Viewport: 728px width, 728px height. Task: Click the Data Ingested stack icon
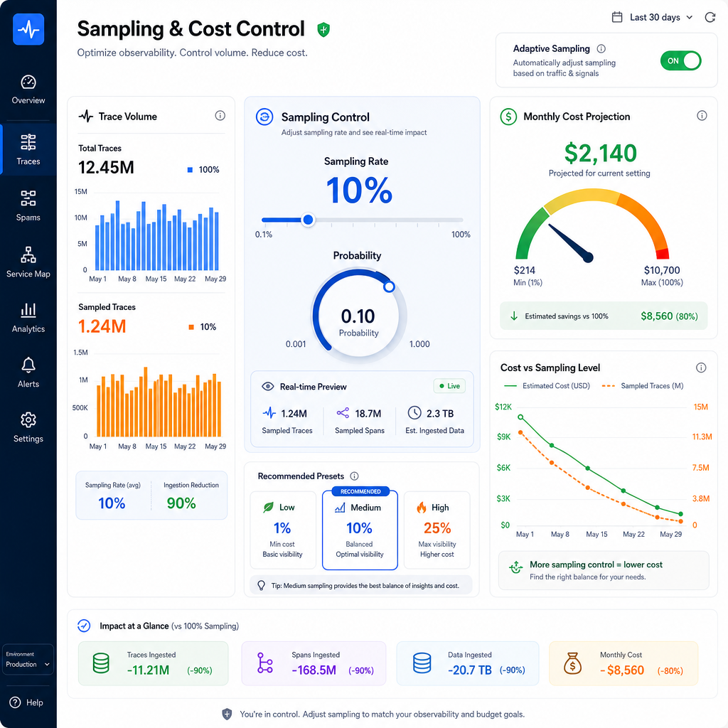coord(422,663)
